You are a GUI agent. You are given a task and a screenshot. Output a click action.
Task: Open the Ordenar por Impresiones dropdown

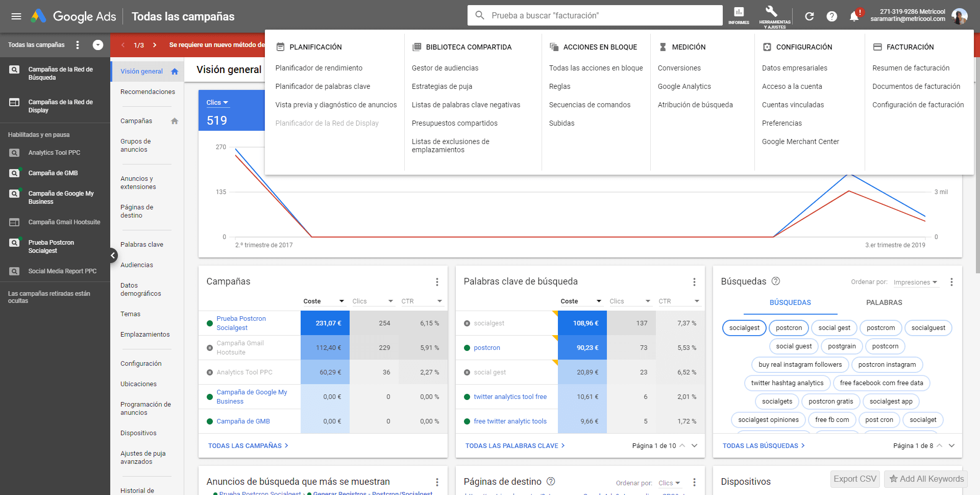pos(915,282)
